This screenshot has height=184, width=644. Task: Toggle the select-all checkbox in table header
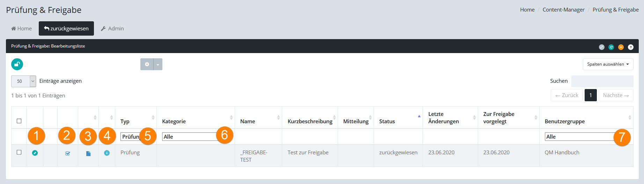click(x=19, y=121)
